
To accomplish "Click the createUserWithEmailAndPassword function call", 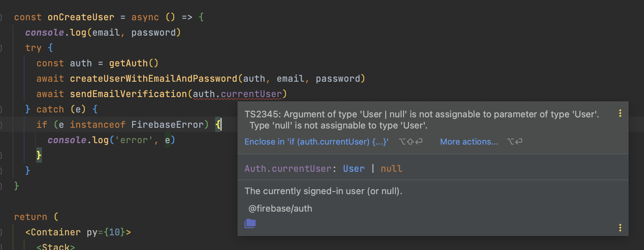I will (154, 79).
